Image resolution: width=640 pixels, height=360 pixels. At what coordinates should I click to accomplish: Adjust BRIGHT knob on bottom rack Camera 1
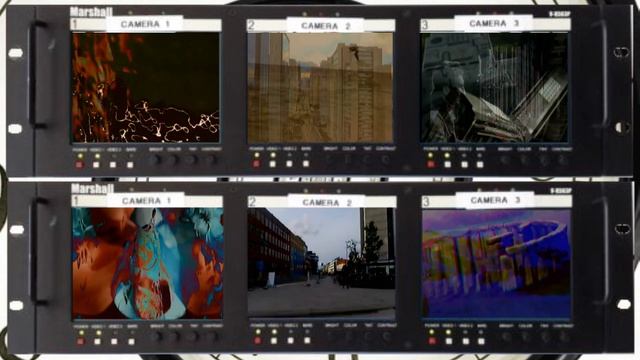156,337
